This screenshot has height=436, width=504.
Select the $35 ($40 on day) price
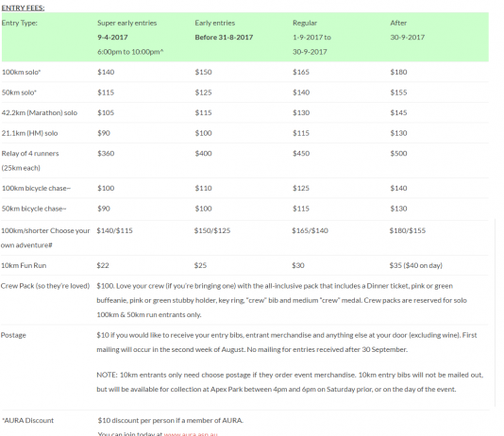click(415, 265)
